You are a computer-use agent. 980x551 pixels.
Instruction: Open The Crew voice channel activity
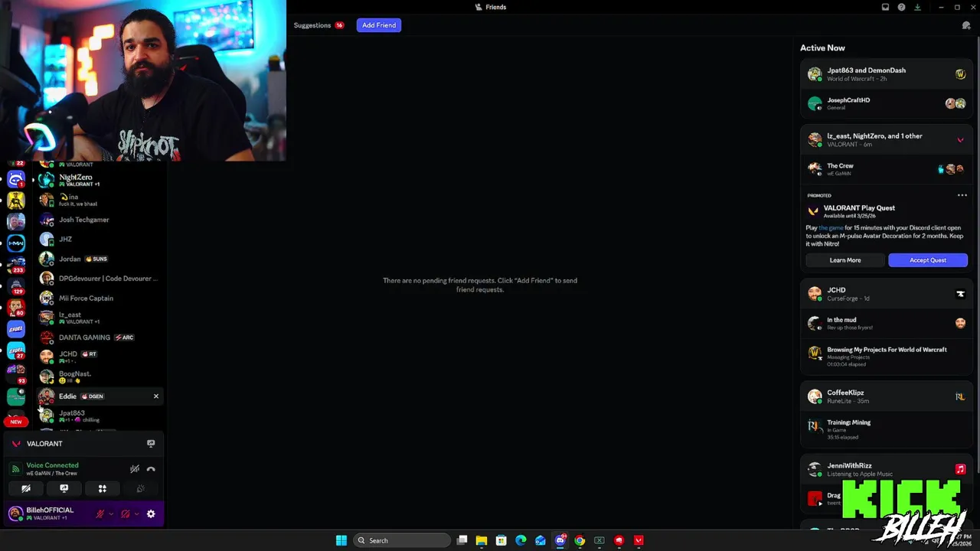pos(886,169)
